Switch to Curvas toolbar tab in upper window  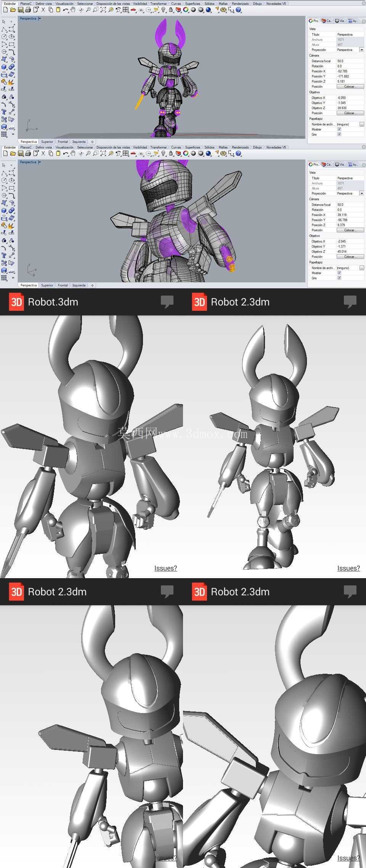pos(176,3)
